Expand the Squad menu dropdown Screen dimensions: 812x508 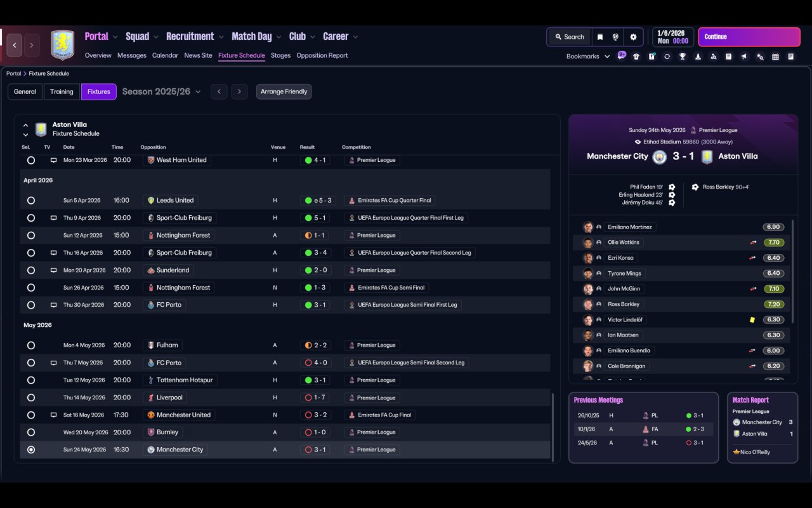[x=156, y=37]
